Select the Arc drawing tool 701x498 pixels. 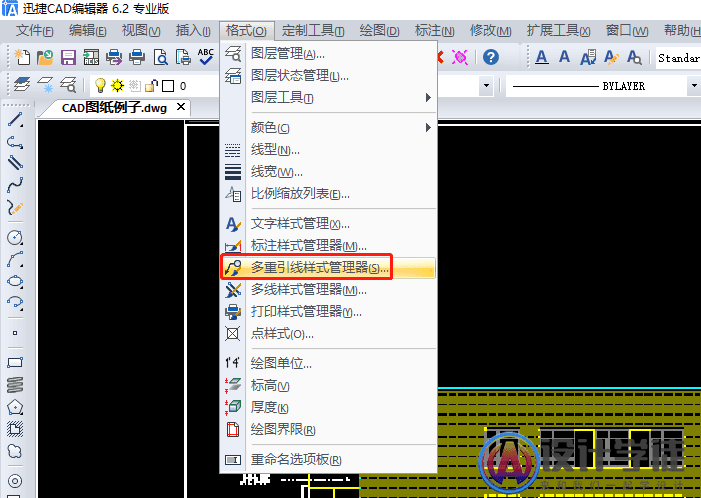[x=15, y=259]
